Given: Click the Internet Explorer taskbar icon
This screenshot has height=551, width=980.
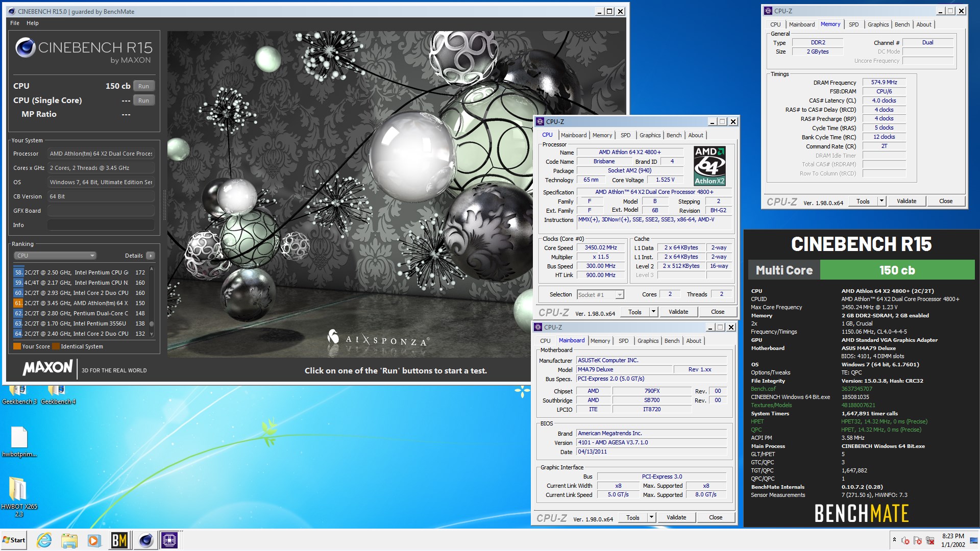Looking at the screenshot, I should click(x=44, y=540).
